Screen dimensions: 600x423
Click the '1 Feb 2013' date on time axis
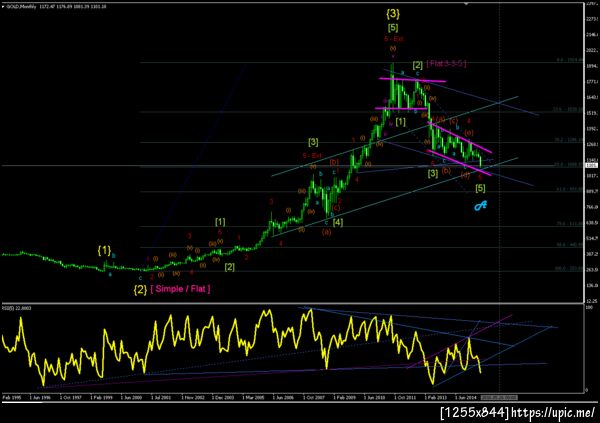point(435,397)
